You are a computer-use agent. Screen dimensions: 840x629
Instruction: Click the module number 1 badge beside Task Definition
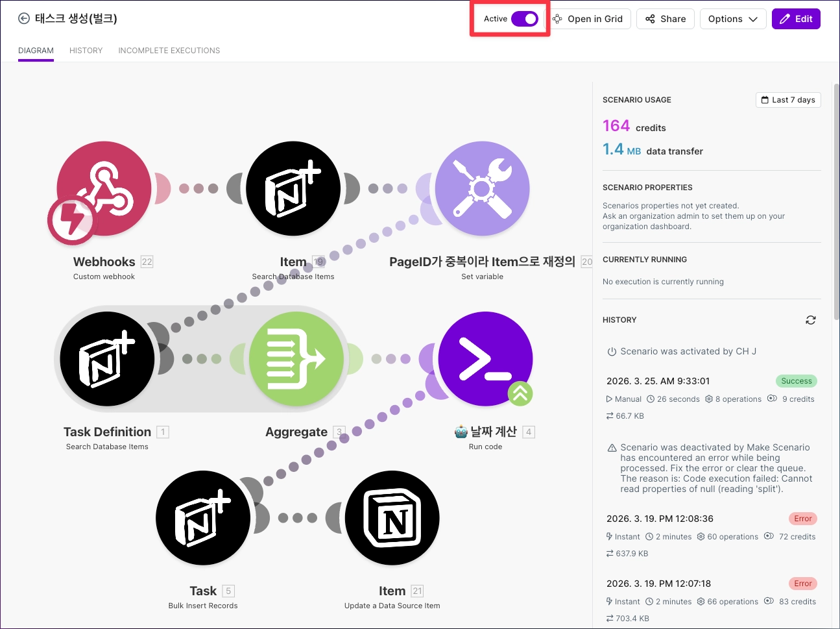click(163, 432)
